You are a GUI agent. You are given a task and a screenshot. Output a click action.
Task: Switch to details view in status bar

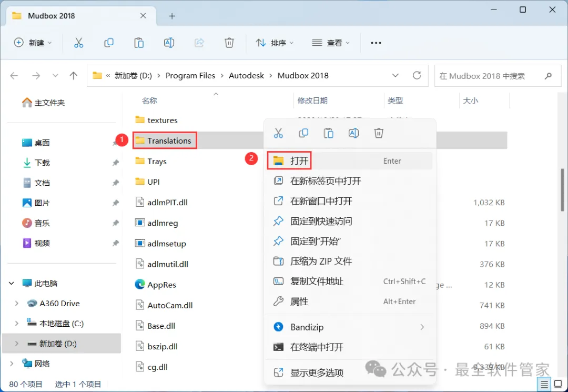click(544, 384)
